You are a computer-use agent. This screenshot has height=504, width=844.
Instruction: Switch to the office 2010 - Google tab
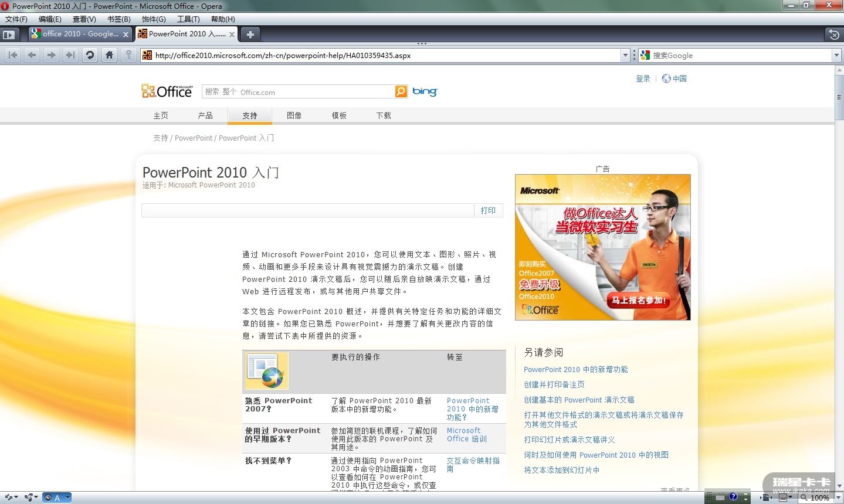(x=81, y=34)
